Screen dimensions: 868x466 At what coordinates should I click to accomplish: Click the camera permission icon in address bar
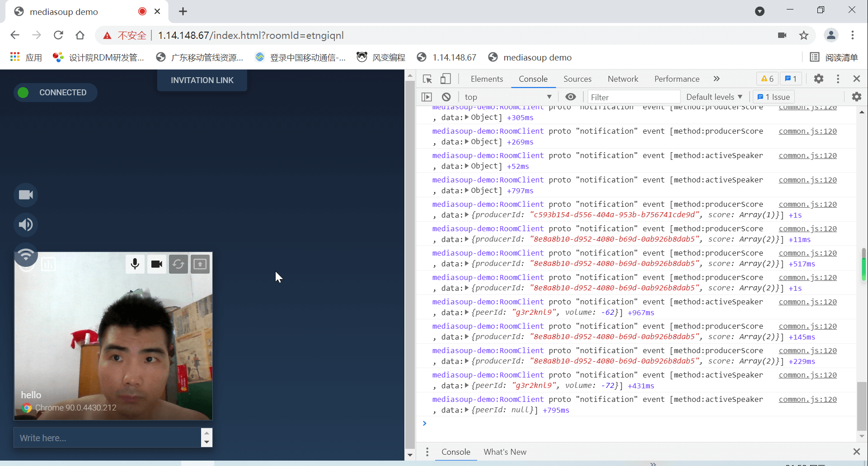pos(782,35)
